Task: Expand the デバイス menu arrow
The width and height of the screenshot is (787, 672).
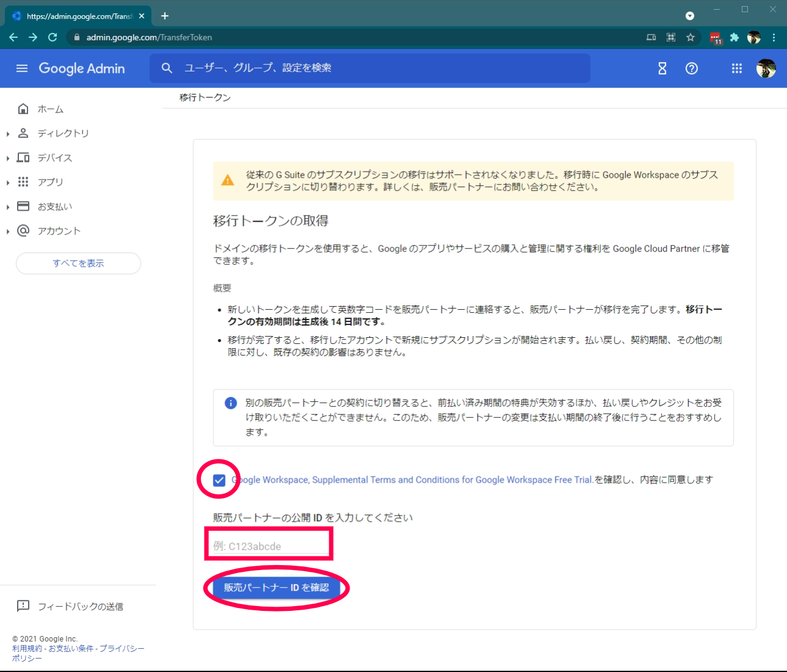Action: tap(8, 158)
